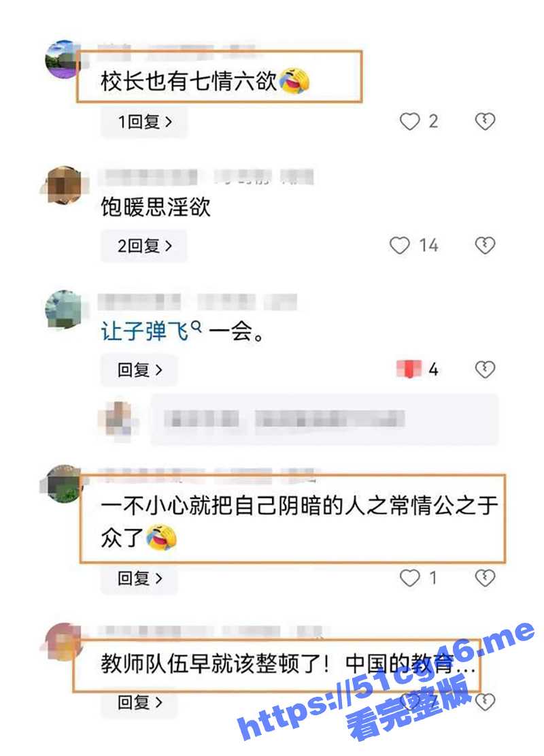Like the 校长也有七情六欲 comment

[409, 122]
